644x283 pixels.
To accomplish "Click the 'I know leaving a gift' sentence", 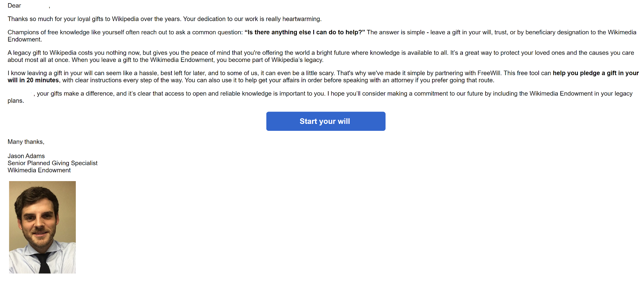I will coord(35,73).
